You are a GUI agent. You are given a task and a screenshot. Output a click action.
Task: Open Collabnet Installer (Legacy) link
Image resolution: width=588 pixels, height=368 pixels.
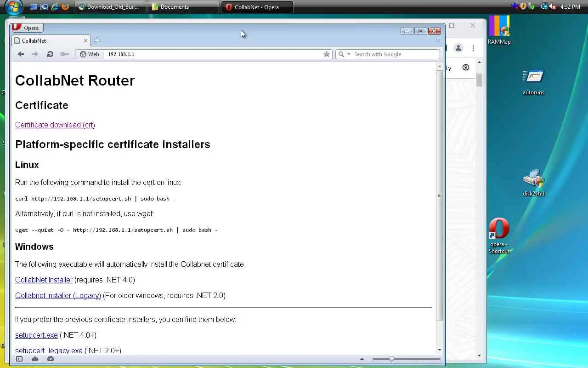pyautogui.click(x=58, y=295)
